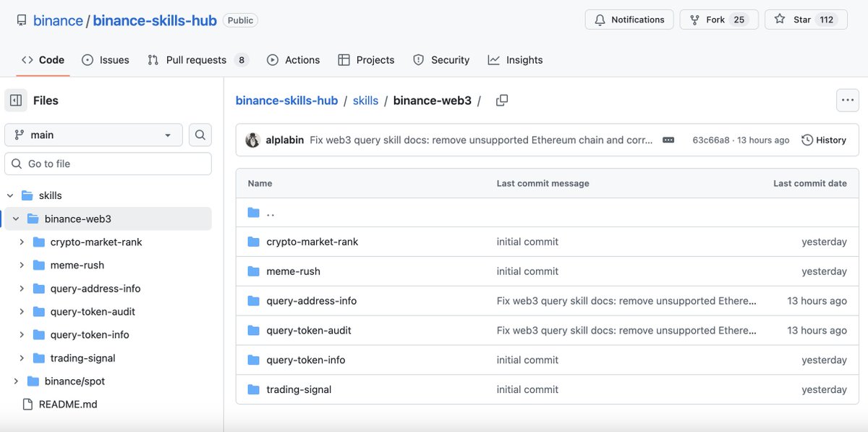Click the alplabin author avatar
This screenshot has width=868, height=432.
(252, 140)
